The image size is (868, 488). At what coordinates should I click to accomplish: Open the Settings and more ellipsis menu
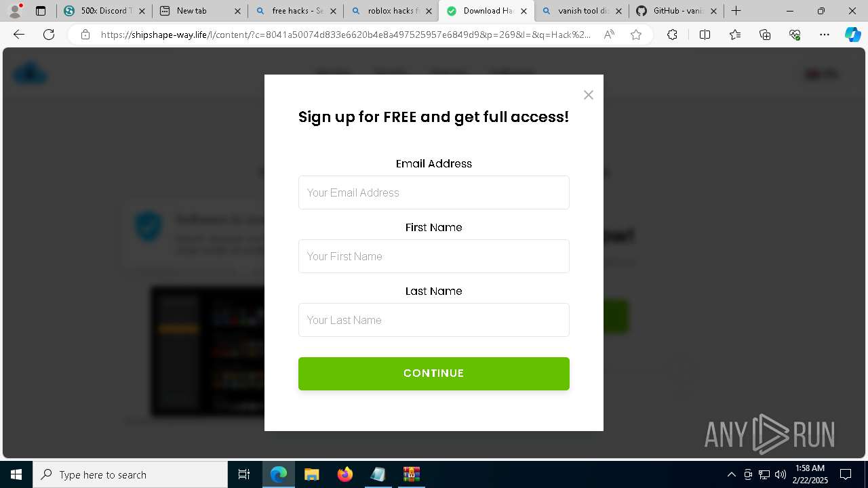(825, 35)
